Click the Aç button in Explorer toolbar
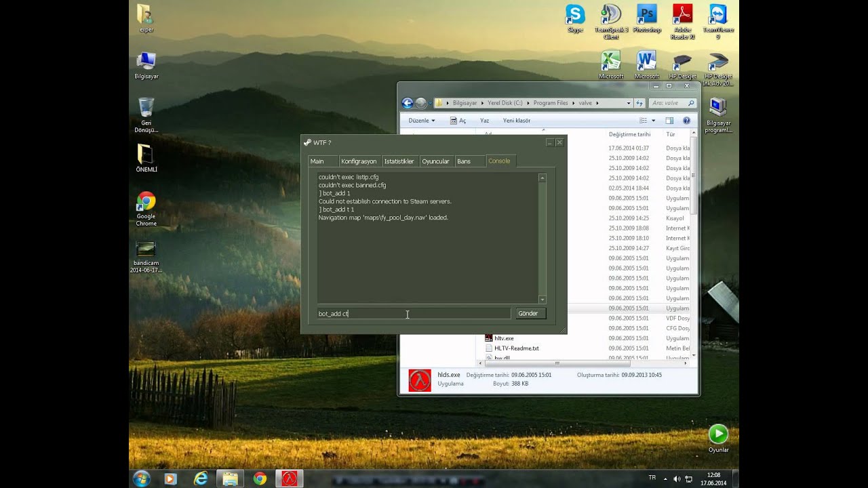 tap(458, 121)
